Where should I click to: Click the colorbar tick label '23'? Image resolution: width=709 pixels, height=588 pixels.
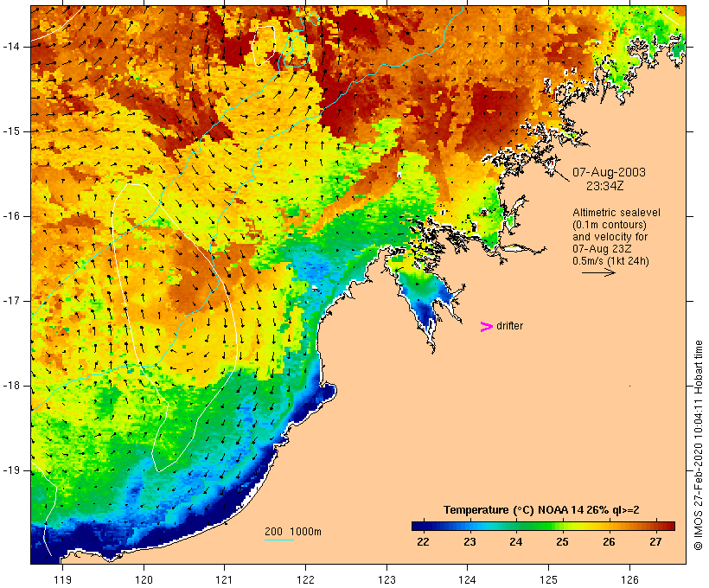(x=469, y=541)
